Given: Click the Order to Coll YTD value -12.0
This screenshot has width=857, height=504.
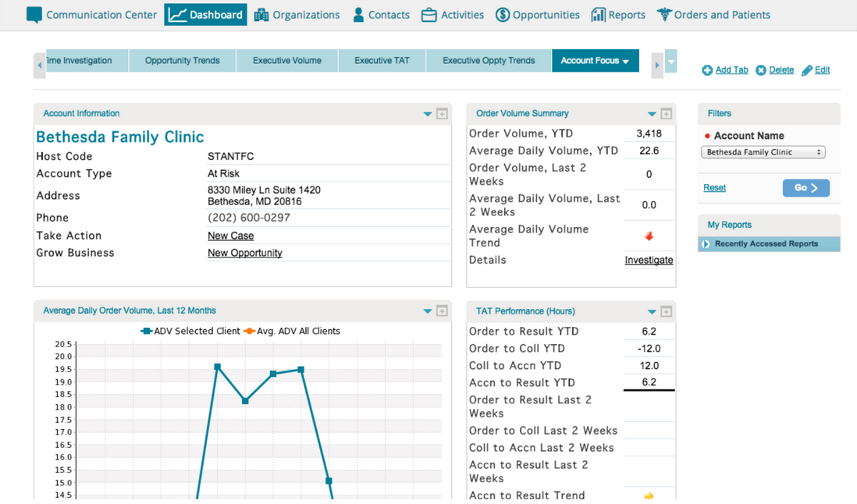Looking at the screenshot, I should [x=649, y=349].
